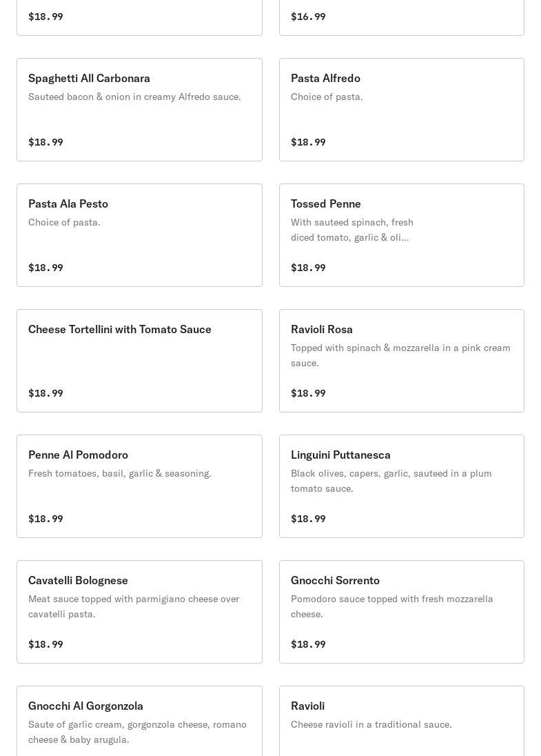Image resolution: width=541 pixels, height=756 pixels.
Task: Click the Linguini Puttanesca $18.99 price
Action: (x=308, y=518)
